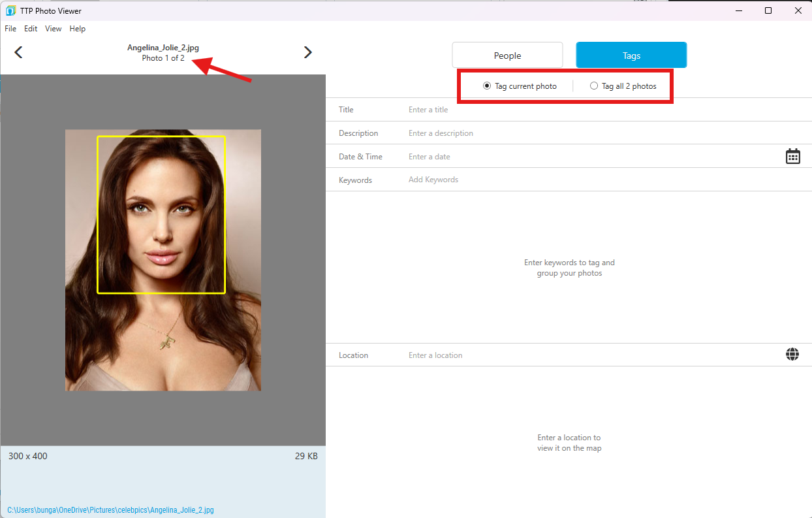The height and width of the screenshot is (518, 812).
Task: Click the TTP Photo Viewer app icon
Action: click(10, 10)
